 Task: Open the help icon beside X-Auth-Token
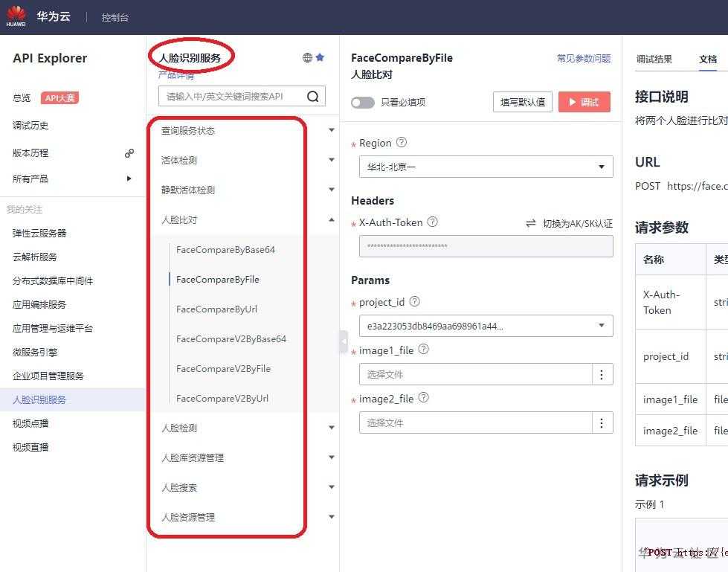click(x=433, y=222)
